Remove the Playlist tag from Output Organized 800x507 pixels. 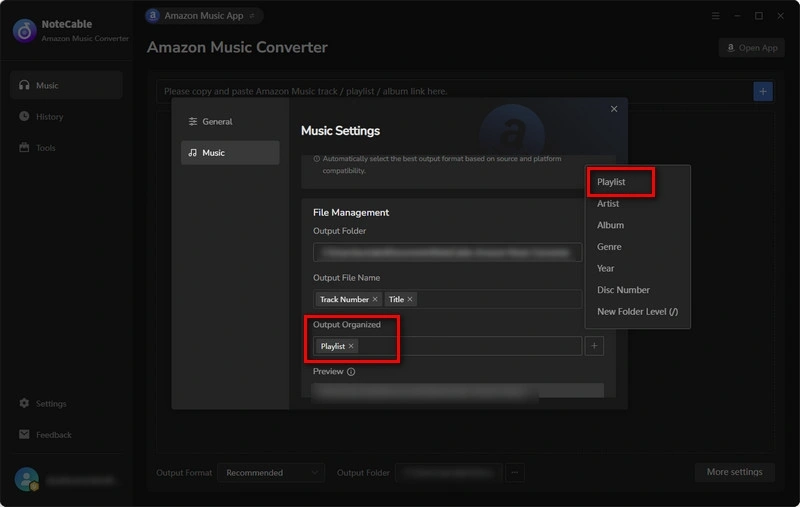(351, 346)
